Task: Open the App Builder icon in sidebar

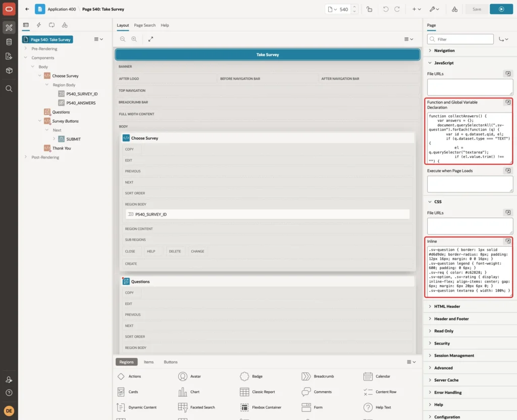Action: (9, 28)
